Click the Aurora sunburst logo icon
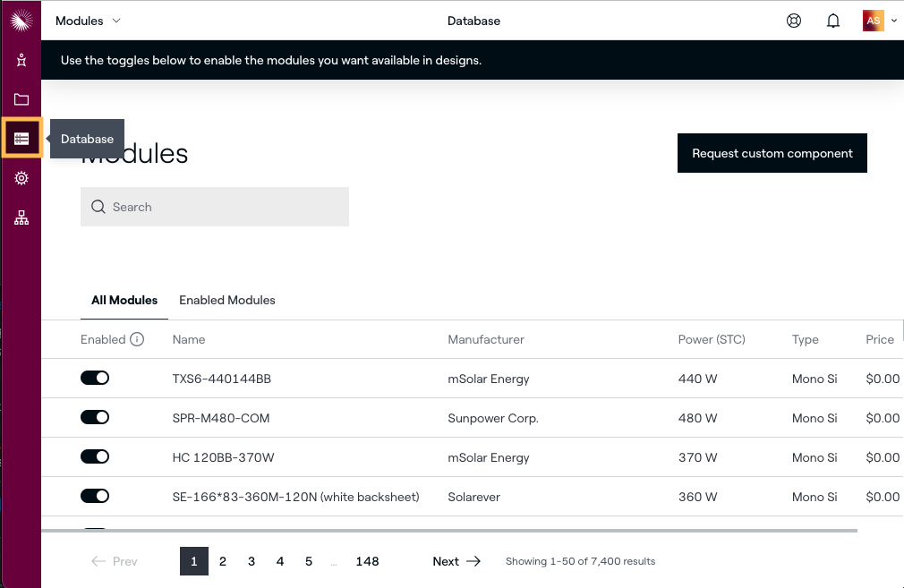This screenshot has width=904, height=588. [21, 21]
